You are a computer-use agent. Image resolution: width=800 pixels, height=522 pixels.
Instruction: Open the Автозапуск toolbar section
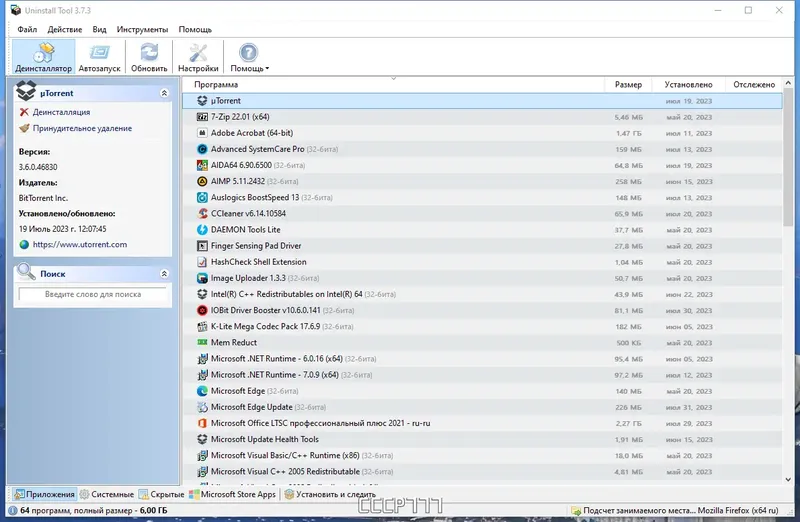99,57
